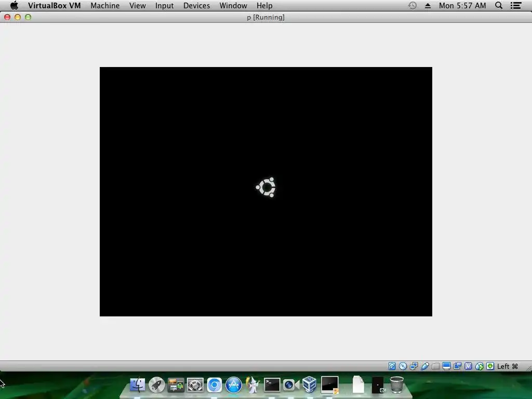
Task: Open the Help menu
Action: click(264, 5)
